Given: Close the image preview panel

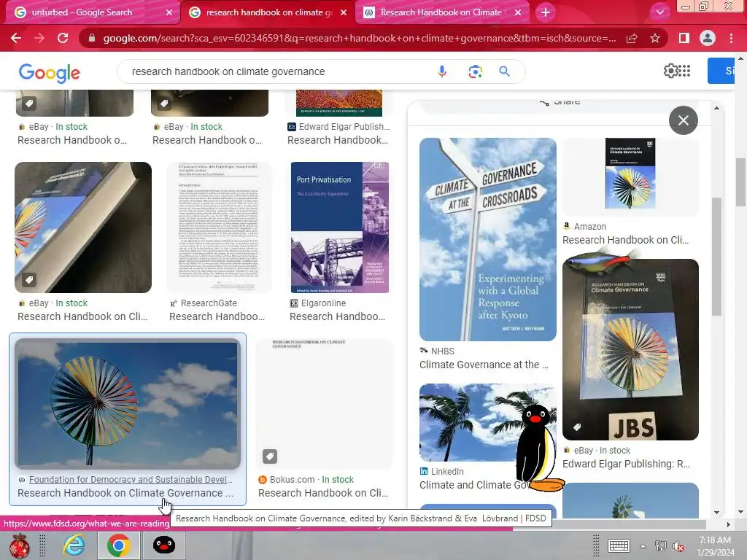Looking at the screenshot, I should pyautogui.click(x=683, y=120).
